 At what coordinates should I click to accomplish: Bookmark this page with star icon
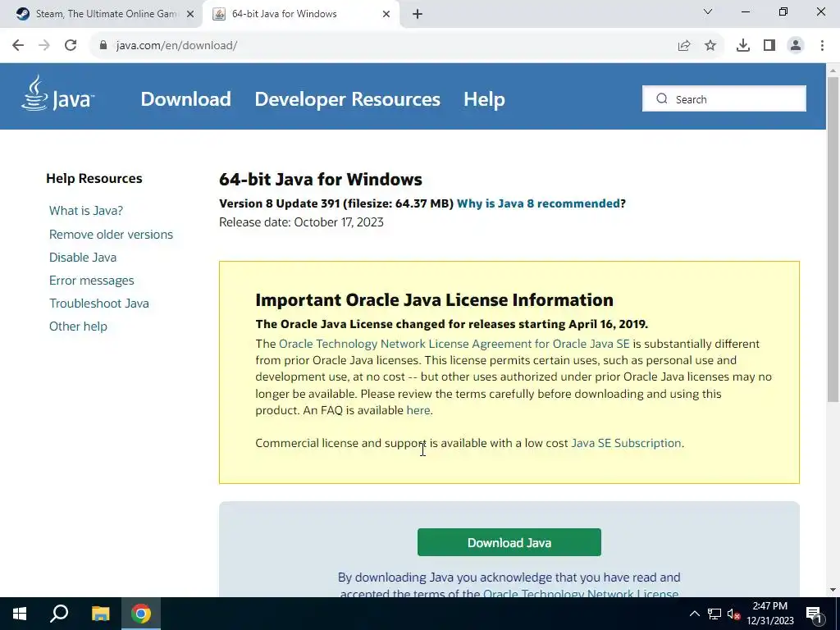710,46
